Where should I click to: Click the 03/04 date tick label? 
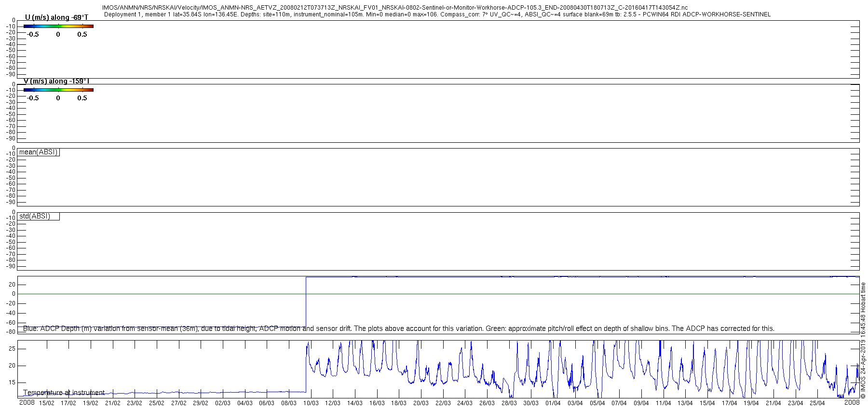tap(575, 403)
